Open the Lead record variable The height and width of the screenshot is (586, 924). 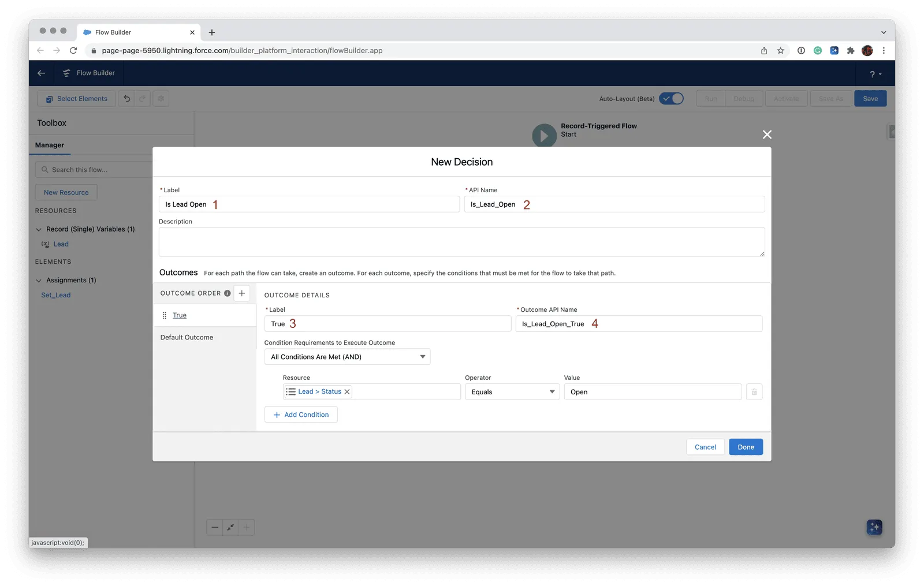61,244
